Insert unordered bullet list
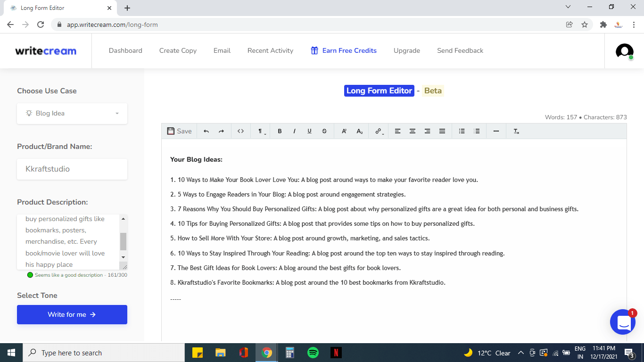The image size is (644, 362). [x=462, y=131]
